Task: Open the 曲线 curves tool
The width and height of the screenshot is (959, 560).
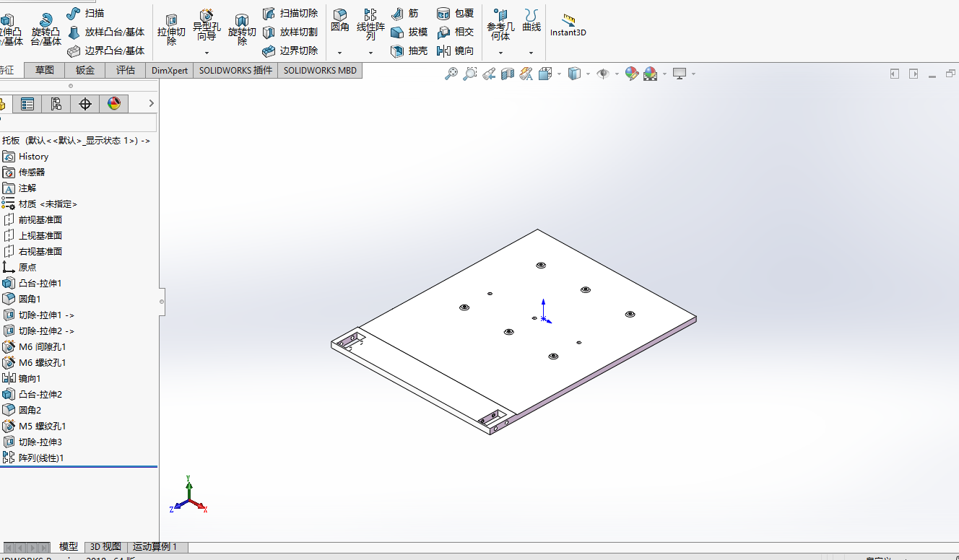Action: [x=531, y=20]
